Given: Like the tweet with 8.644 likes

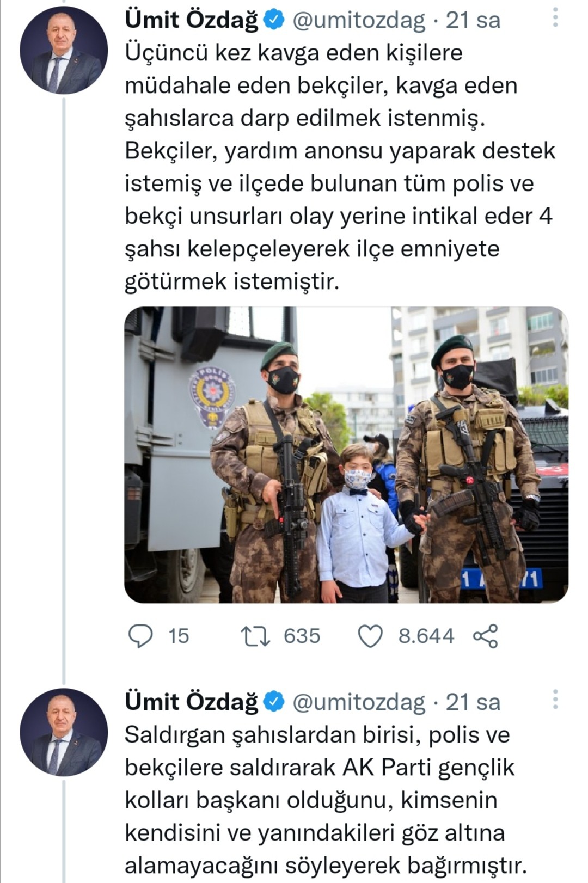Looking at the screenshot, I should [370, 636].
